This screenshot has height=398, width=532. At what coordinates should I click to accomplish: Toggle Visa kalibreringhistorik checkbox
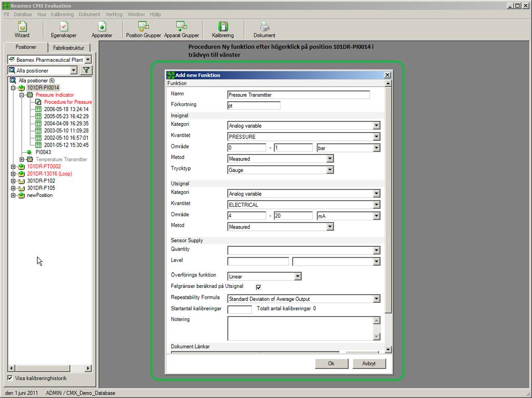tap(10, 378)
